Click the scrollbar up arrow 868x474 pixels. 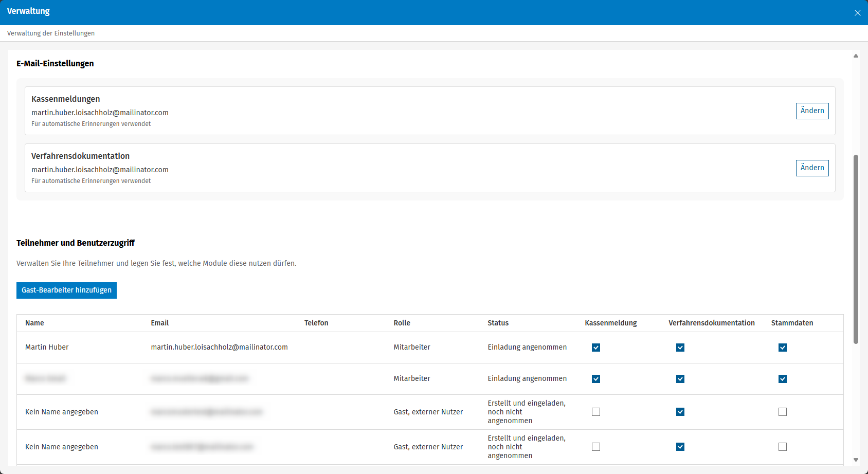856,56
